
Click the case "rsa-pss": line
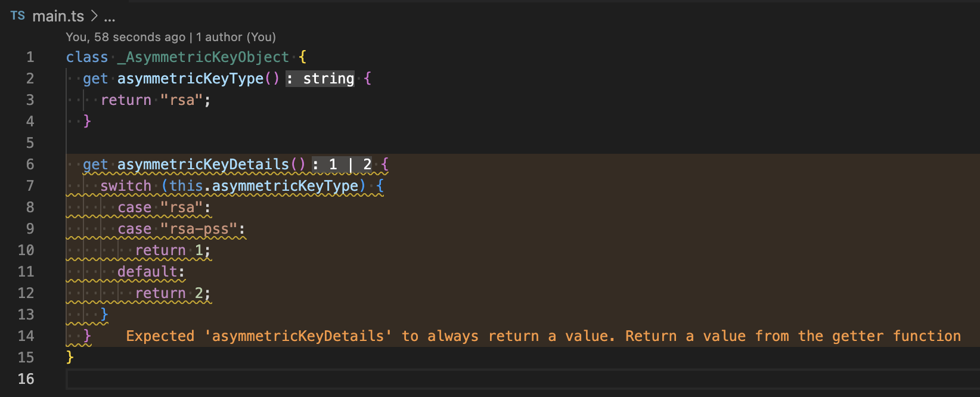[181, 229]
